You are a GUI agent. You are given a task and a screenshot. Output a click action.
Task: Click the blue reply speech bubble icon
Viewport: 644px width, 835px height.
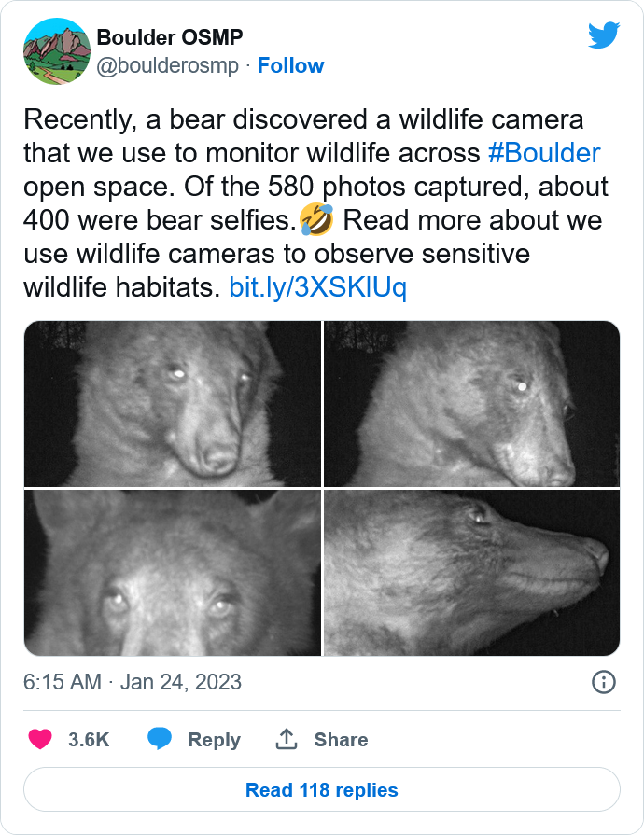[160, 739]
